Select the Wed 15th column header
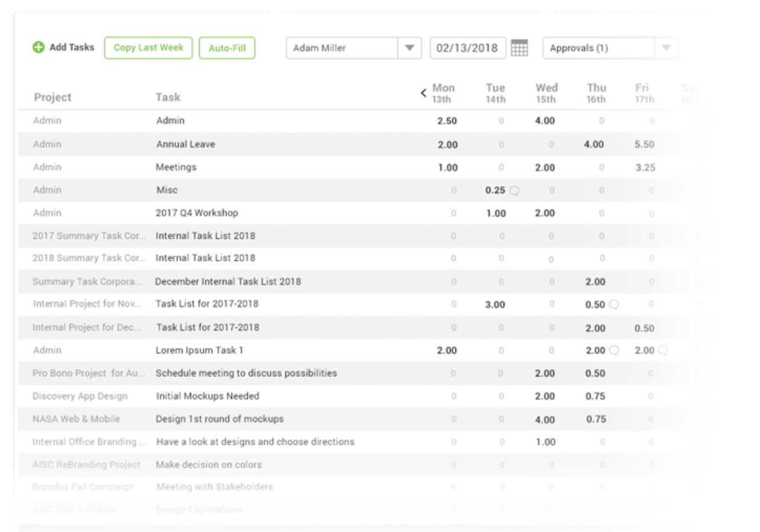760x532 pixels. pyautogui.click(x=546, y=93)
